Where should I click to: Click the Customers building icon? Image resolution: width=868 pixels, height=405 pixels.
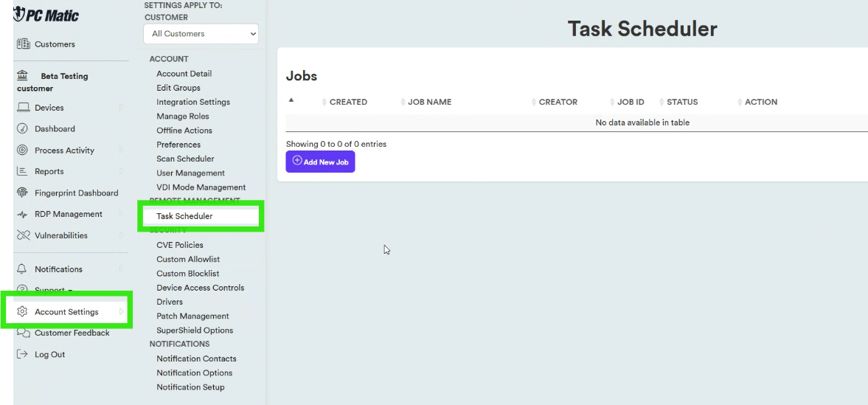click(x=24, y=44)
